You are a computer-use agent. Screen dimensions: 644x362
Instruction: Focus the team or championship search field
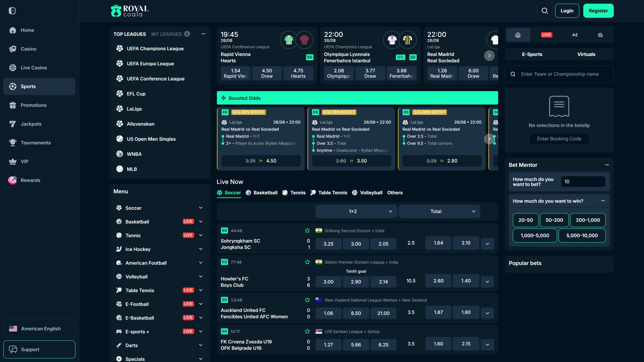tap(559, 74)
